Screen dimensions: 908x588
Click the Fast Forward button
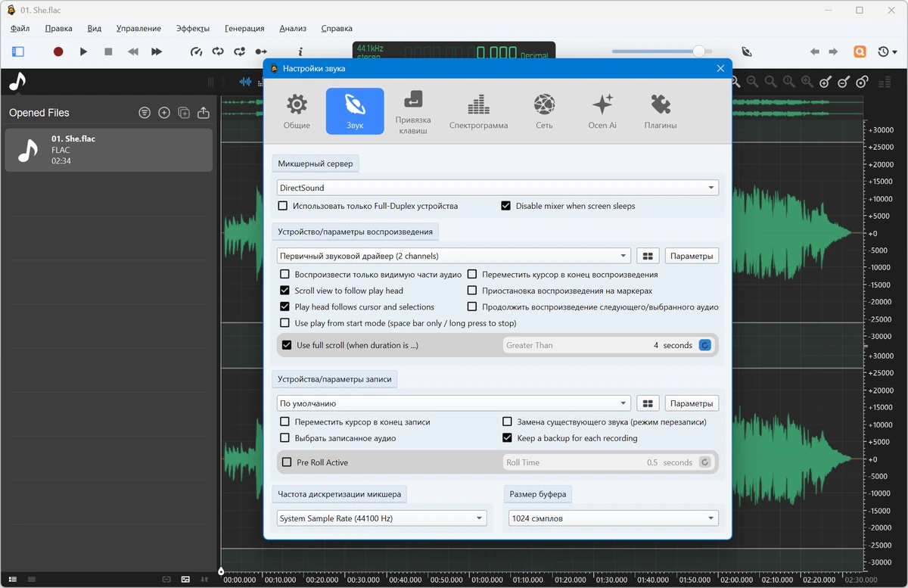pos(157,51)
